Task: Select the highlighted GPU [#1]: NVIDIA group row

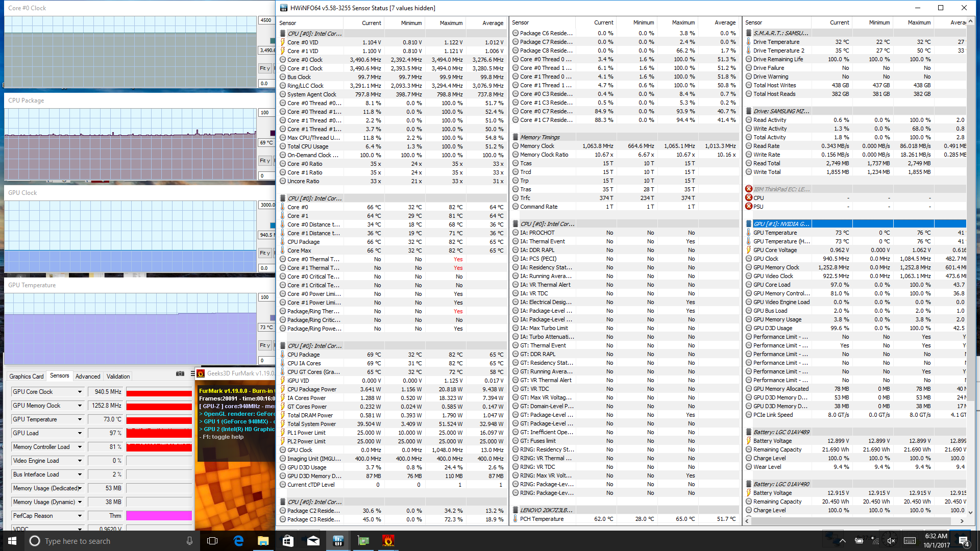Action: click(x=855, y=223)
